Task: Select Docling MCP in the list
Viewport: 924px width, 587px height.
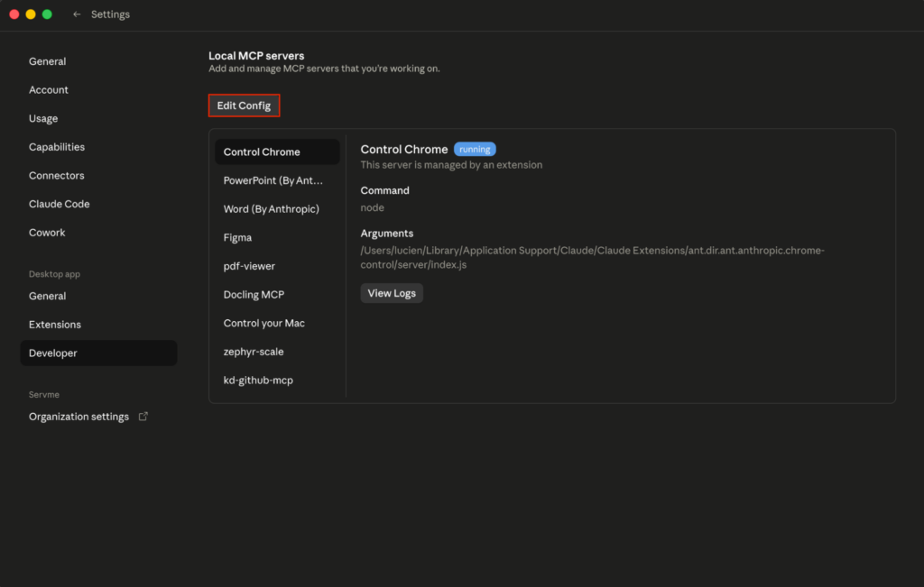Action: coord(277,294)
